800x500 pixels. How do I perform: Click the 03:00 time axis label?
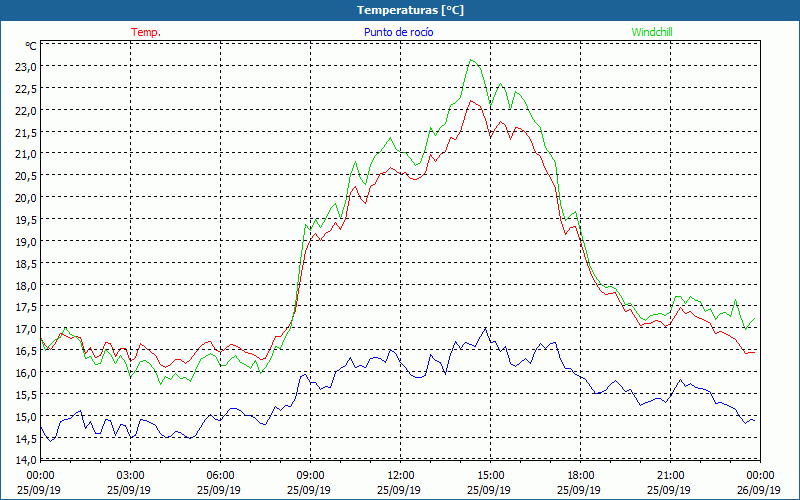point(131,476)
